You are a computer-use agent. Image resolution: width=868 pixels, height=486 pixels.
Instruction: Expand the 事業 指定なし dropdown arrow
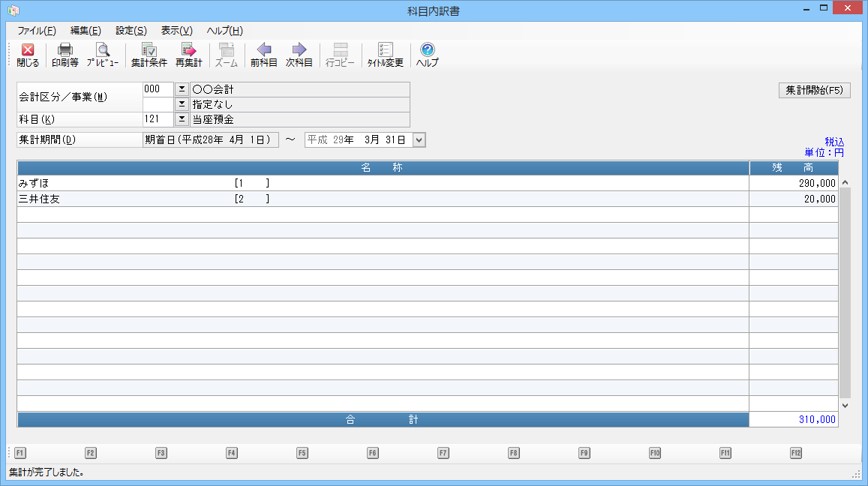(x=181, y=104)
